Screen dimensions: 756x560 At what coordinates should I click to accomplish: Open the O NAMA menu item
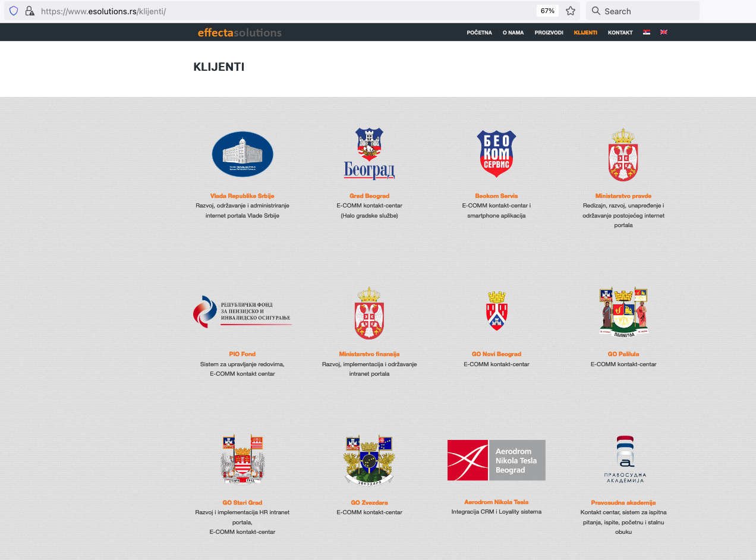pyautogui.click(x=513, y=33)
